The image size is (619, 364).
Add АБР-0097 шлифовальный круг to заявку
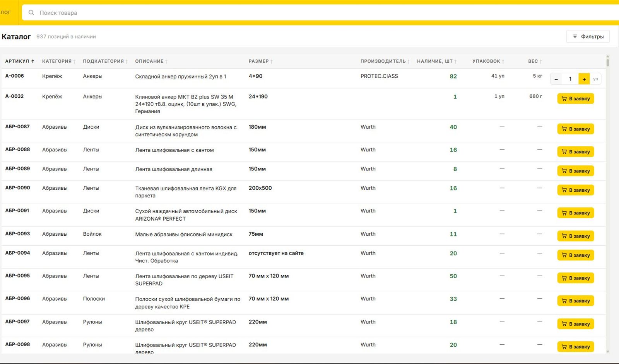(x=576, y=324)
